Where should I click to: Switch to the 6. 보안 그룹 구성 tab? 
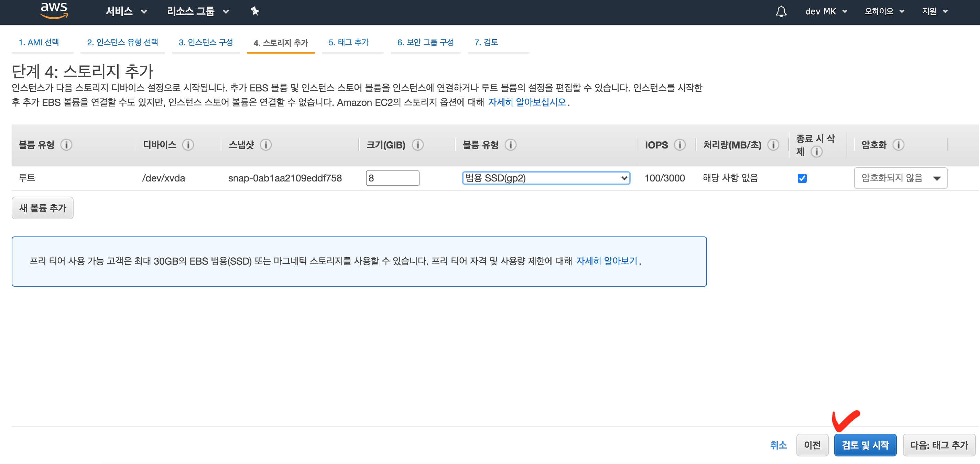[425, 42]
